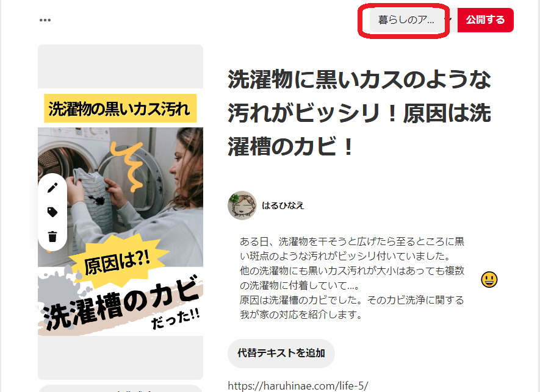Open the emoji picker smiley icon

click(489, 279)
